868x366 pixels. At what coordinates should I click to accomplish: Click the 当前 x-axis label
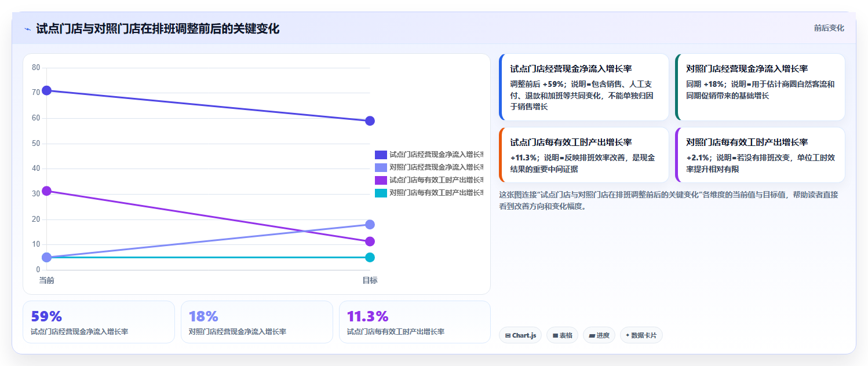pyautogui.click(x=46, y=280)
